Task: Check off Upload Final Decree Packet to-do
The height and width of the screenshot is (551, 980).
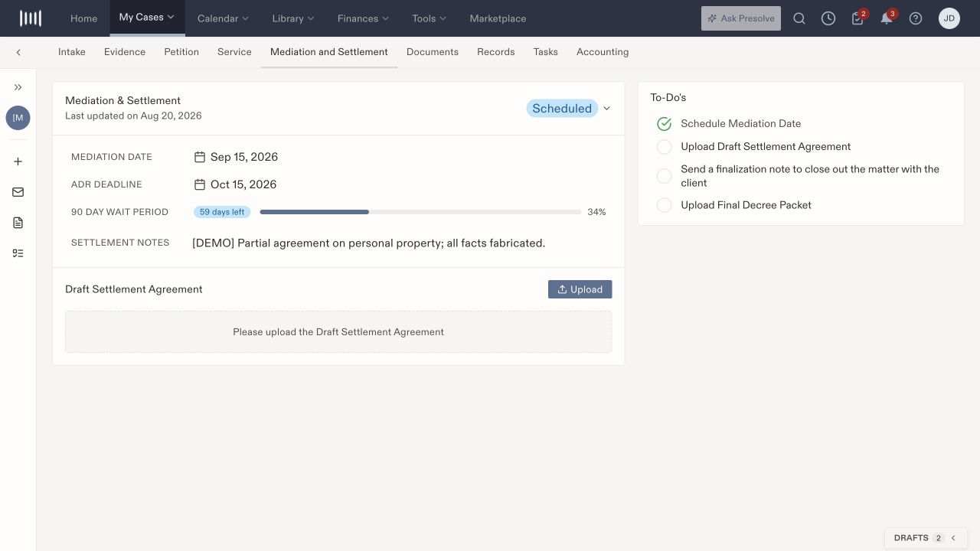Action: 664,205
